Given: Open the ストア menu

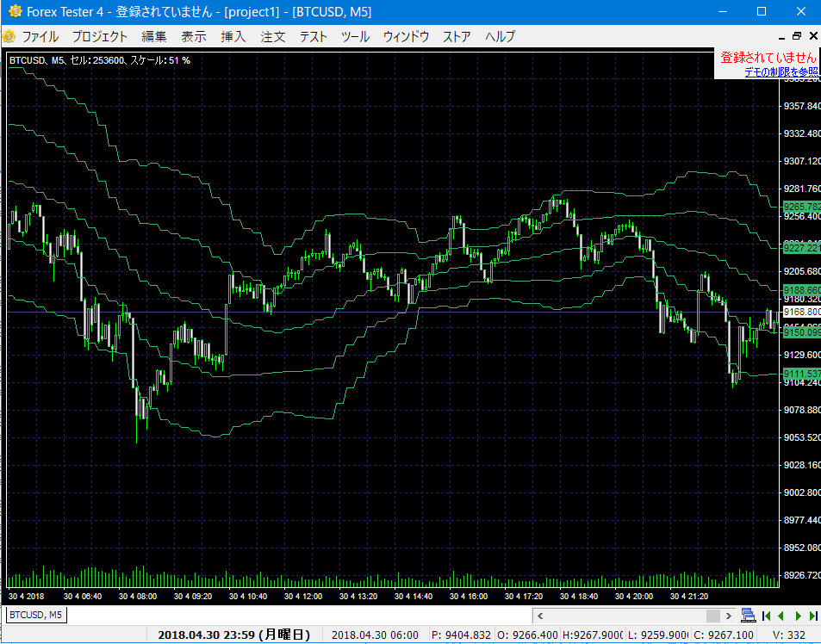Looking at the screenshot, I should coord(457,37).
